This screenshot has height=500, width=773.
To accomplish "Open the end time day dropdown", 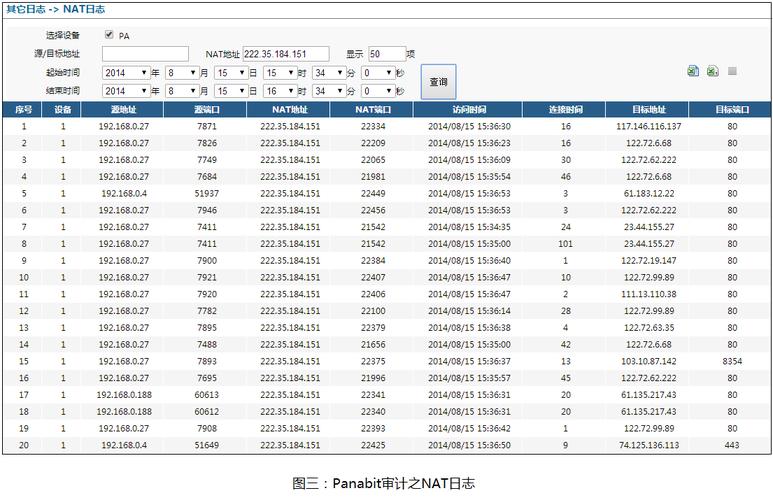I will [231, 91].
